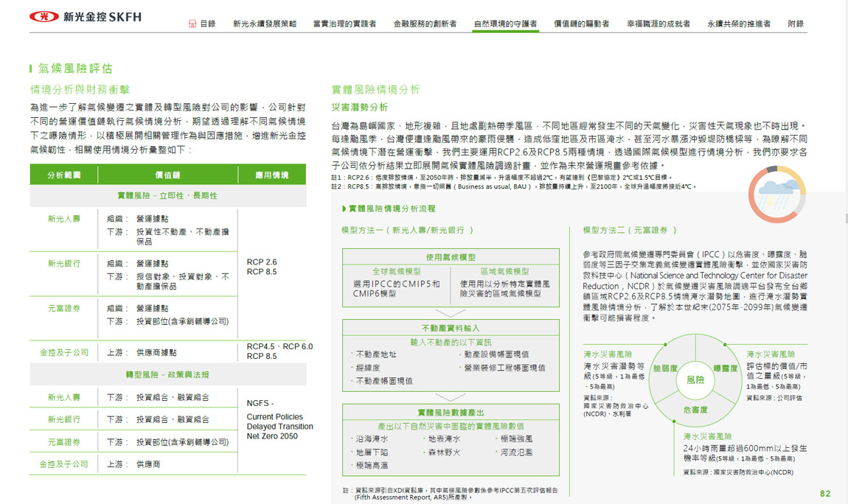Click the SKFH red logo icon

click(44, 16)
